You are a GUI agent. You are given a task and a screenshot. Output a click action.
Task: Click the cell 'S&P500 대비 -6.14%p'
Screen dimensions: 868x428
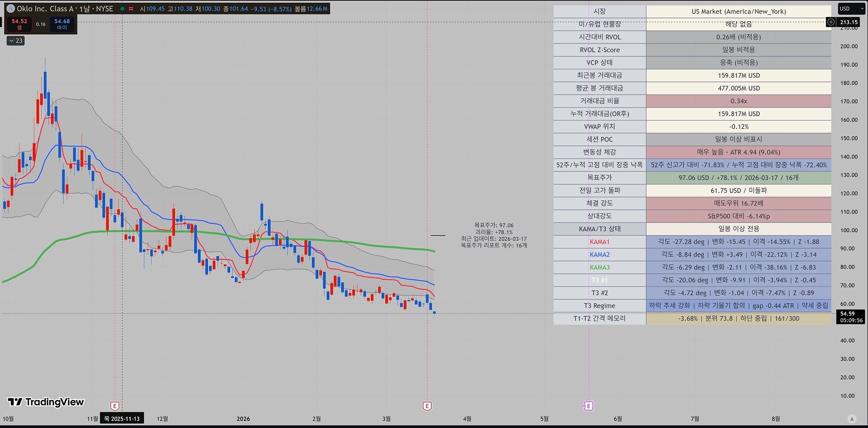739,216
